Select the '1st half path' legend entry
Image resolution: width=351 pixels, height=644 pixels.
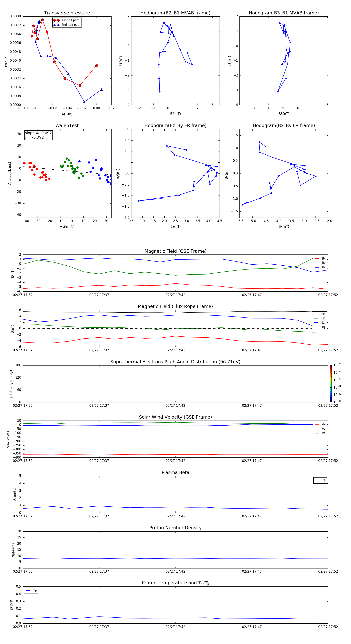click(66, 20)
